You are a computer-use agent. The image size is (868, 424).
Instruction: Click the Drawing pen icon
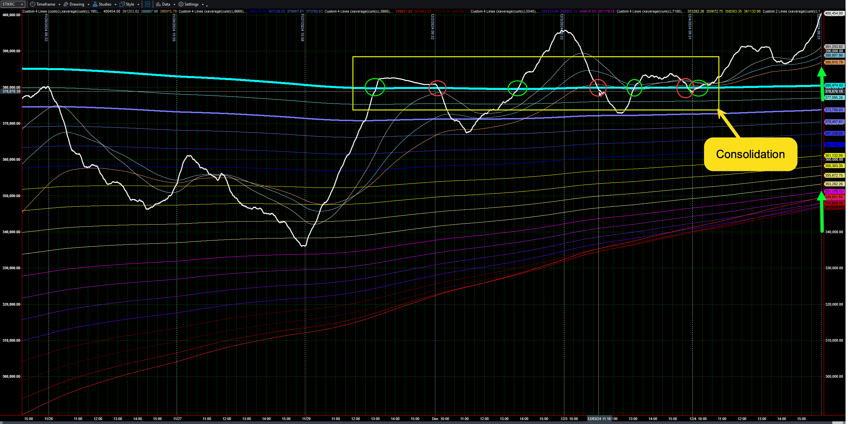(x=66, y=4)
